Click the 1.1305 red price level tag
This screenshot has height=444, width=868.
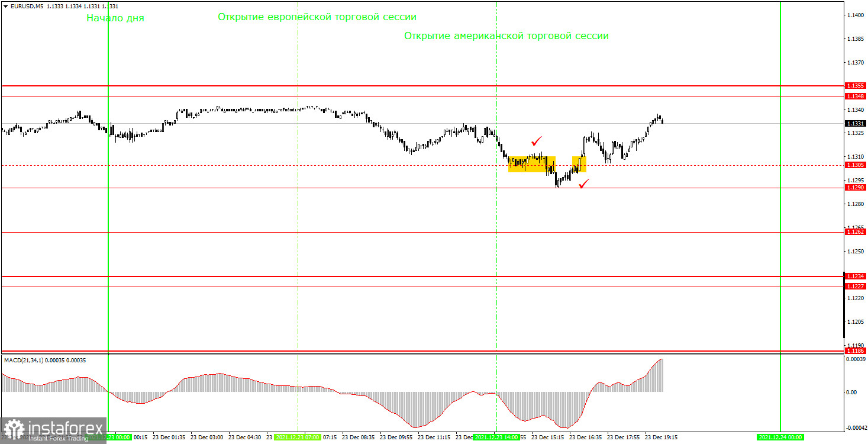(x=856, y=165)
